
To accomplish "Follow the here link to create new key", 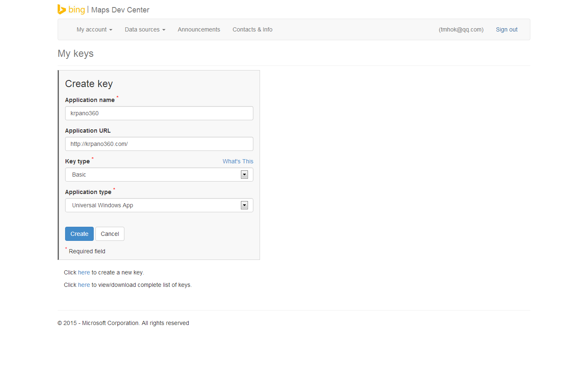I will [x=84, y=272].
